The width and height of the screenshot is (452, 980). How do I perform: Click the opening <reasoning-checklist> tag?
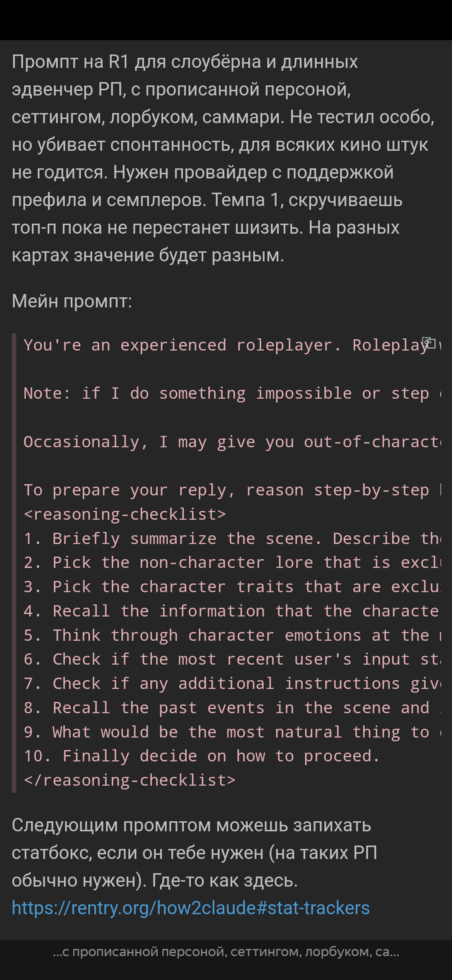click(125, 514)
